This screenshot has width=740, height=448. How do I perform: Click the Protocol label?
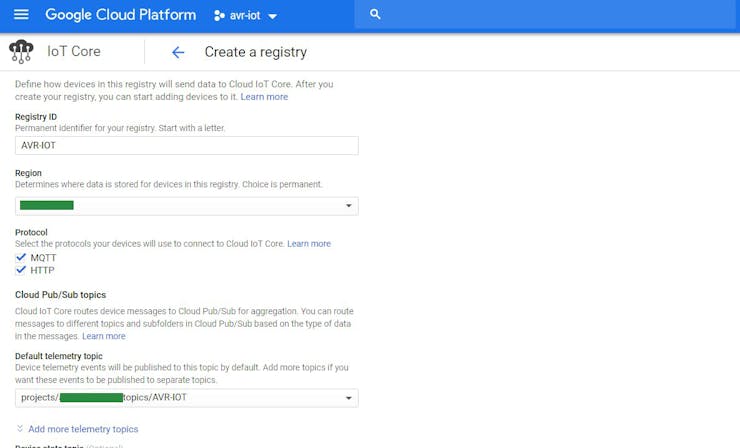(31, 232)
